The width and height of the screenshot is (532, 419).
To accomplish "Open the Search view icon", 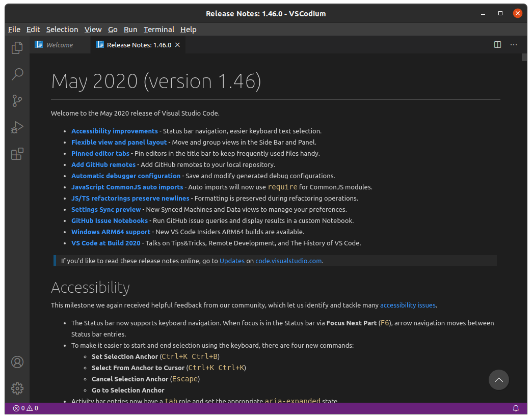I will 17,74.
